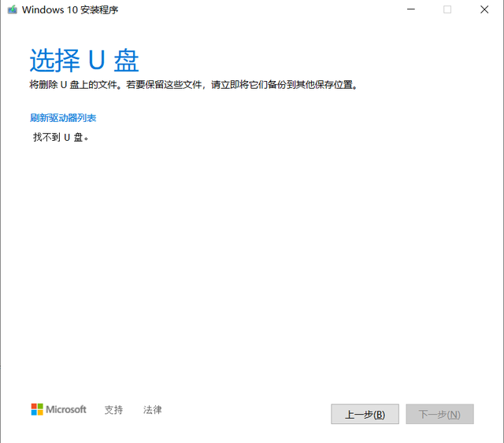Open the 法律 link

[x=152, y=410]
